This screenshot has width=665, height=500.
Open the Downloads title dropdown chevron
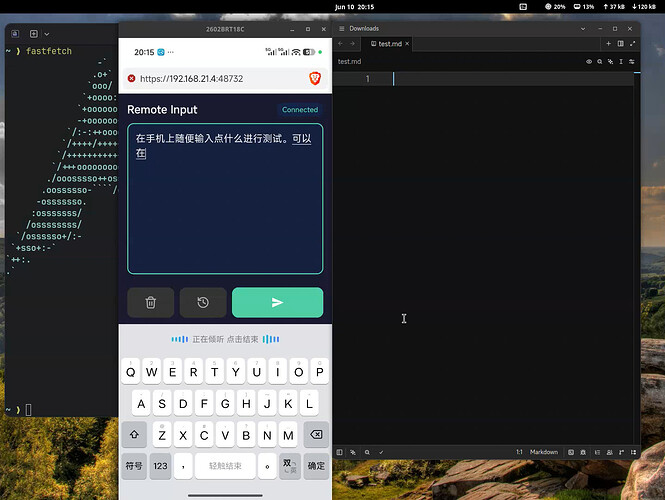(583, 29)
